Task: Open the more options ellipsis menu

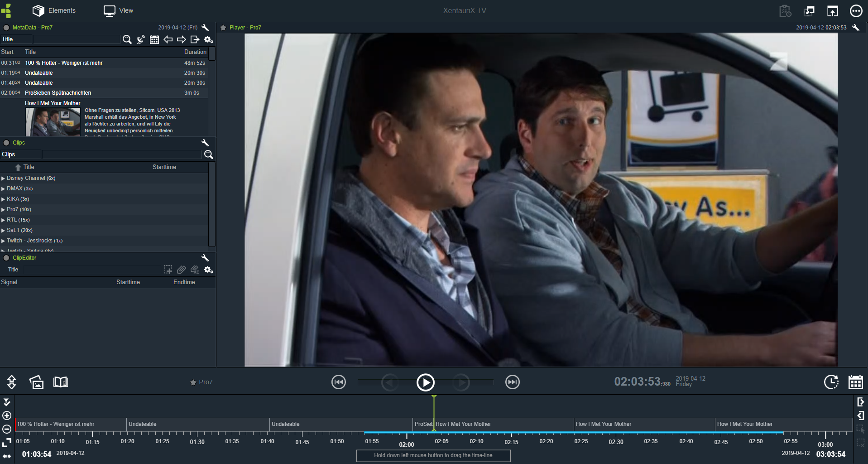Action: point(856,10)
